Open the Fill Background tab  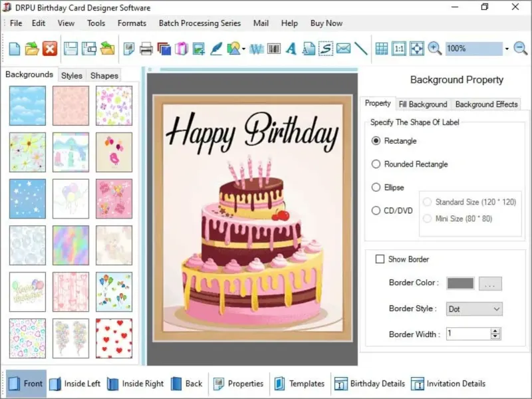423,104
